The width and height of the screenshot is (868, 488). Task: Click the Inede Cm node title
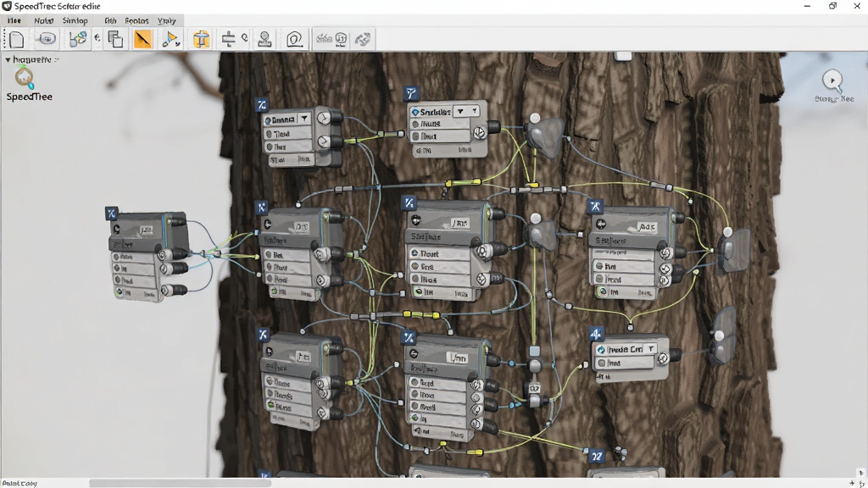(x=625, y=349)
